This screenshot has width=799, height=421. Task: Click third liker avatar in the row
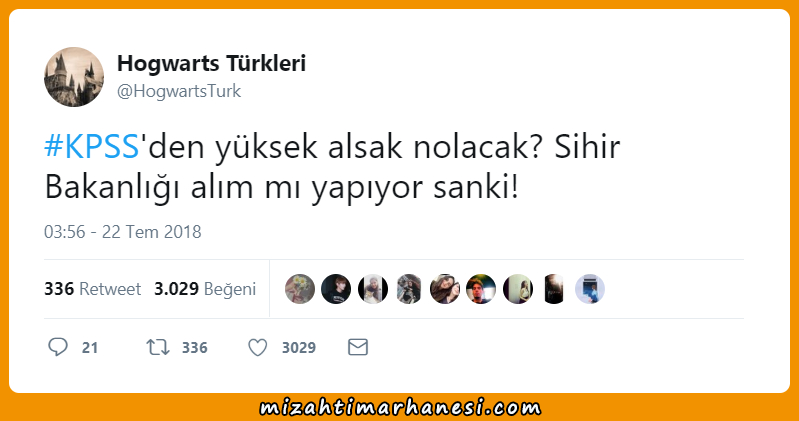click(x=372, y=289)
